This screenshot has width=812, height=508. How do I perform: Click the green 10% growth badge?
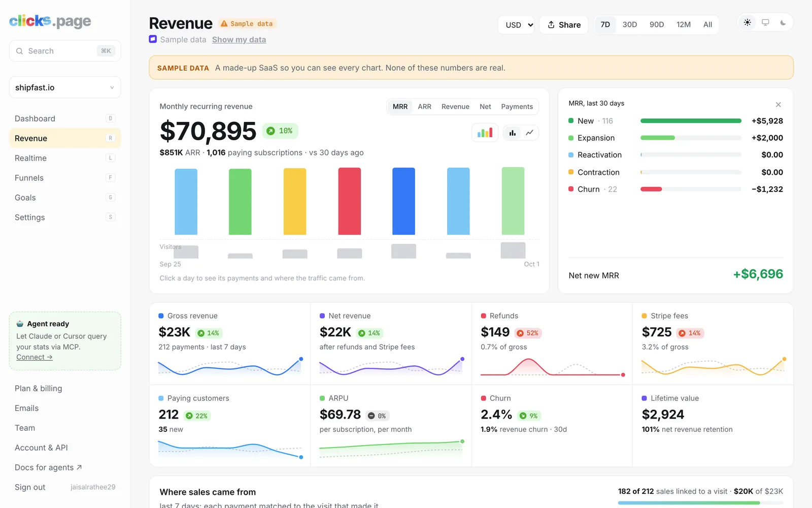(280, 131)
